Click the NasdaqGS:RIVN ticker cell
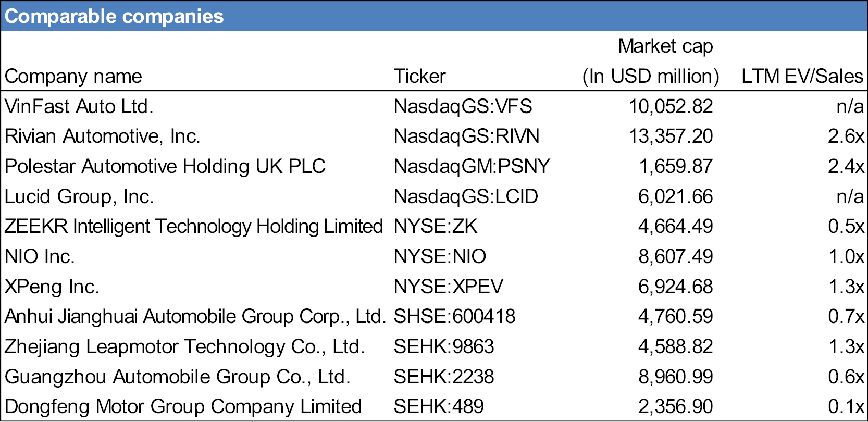 click(466, 136)
